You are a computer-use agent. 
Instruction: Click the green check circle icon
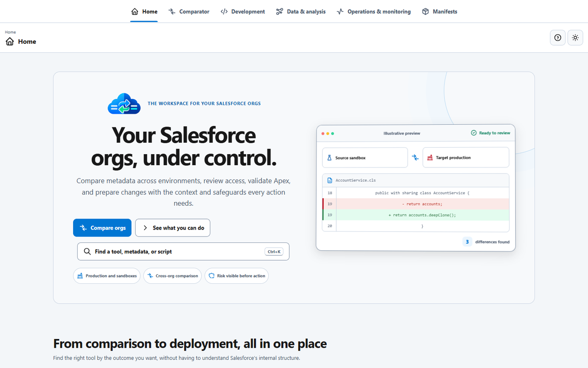(x=474, y=133)
